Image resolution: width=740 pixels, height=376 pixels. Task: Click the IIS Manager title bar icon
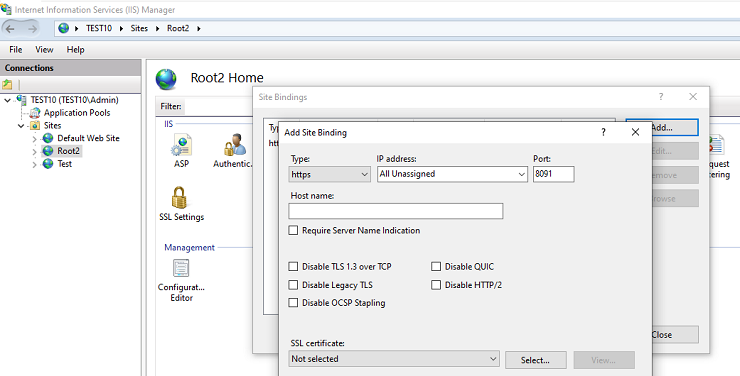click(x=6, y=9)
